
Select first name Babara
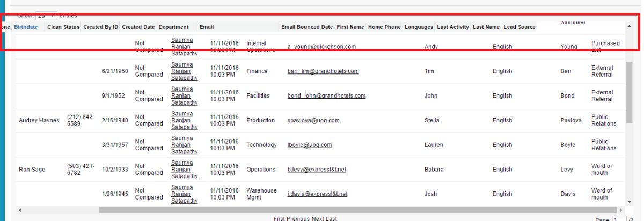click(x=434, y=170)
